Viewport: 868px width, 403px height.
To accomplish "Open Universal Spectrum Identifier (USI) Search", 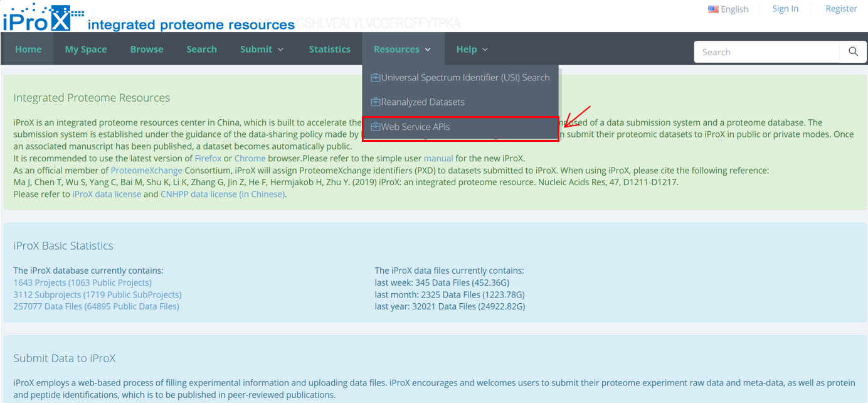I will (465, 78).
